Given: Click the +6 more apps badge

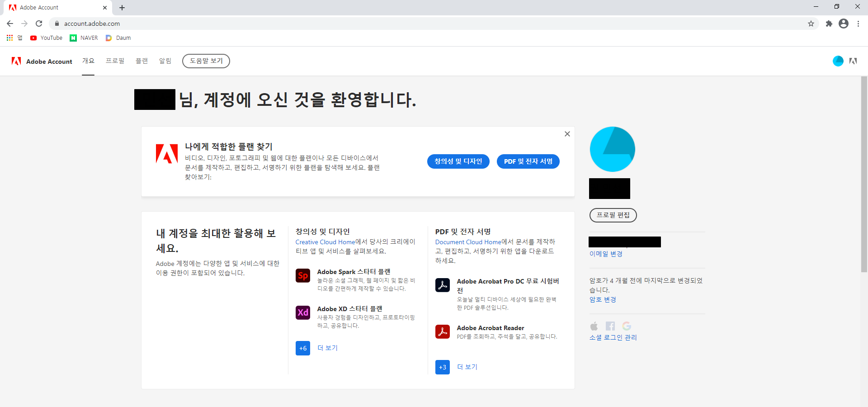Looking at the screenshot, I should coord(303,348).
